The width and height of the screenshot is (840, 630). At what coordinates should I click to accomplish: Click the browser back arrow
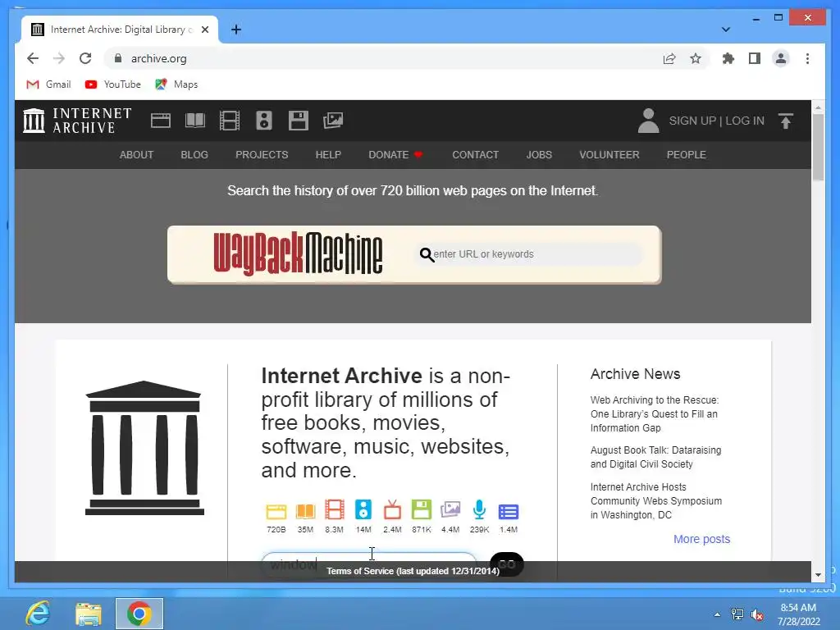point(33,58)
